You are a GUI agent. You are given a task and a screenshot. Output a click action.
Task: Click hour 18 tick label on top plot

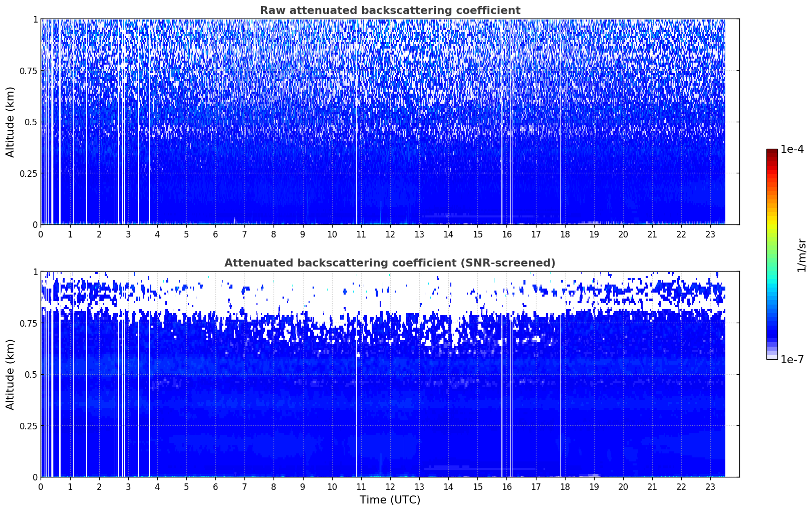click(x=565, y=234)
